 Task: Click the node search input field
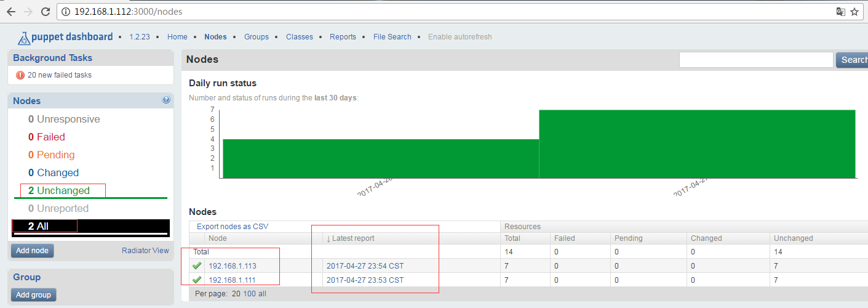click(755, 60)
